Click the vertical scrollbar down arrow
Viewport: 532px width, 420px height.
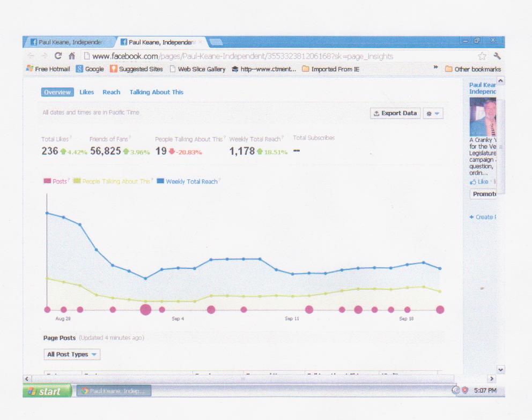pyautogui.click(x=500, y=370)
